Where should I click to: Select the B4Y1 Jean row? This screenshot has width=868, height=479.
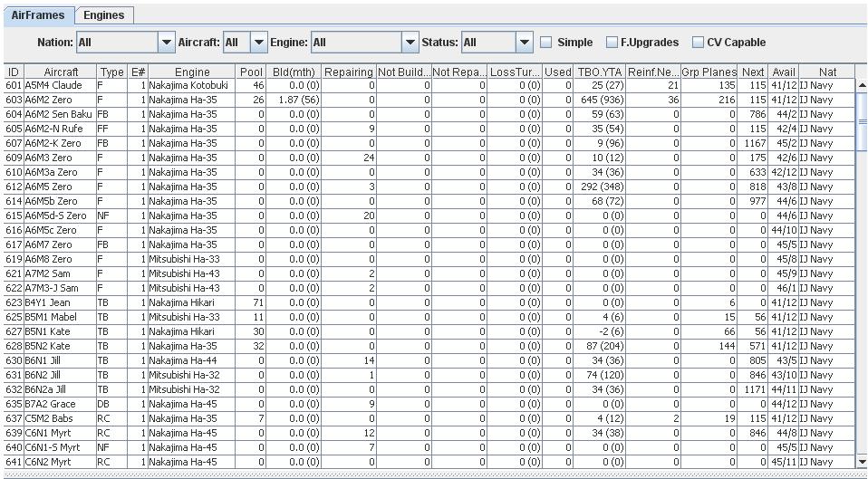429,302
